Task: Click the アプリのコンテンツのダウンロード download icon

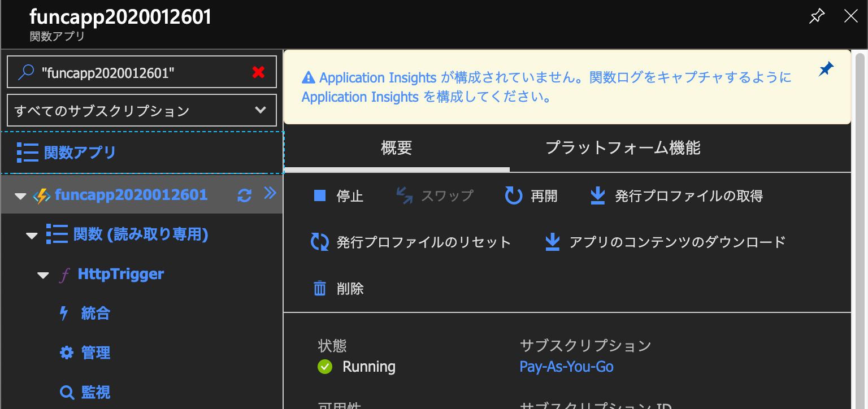Action: point(552,242)
